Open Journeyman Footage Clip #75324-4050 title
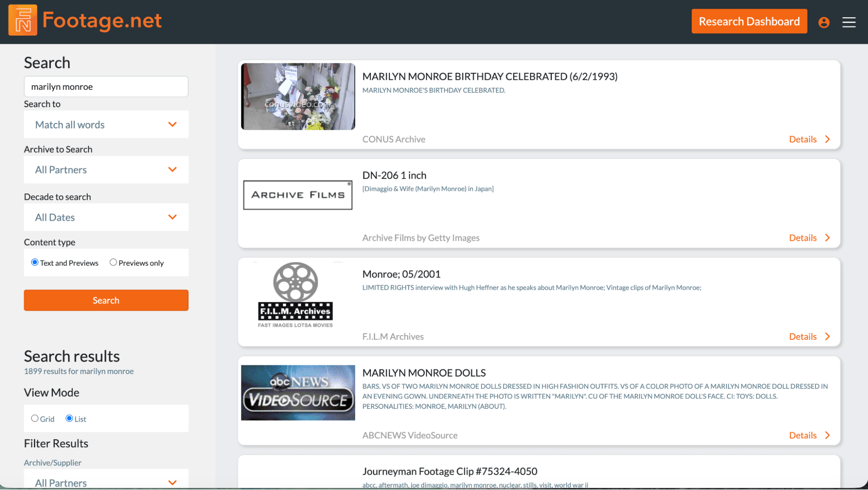Viewport: 868px width, 490px height. point(450,471)
